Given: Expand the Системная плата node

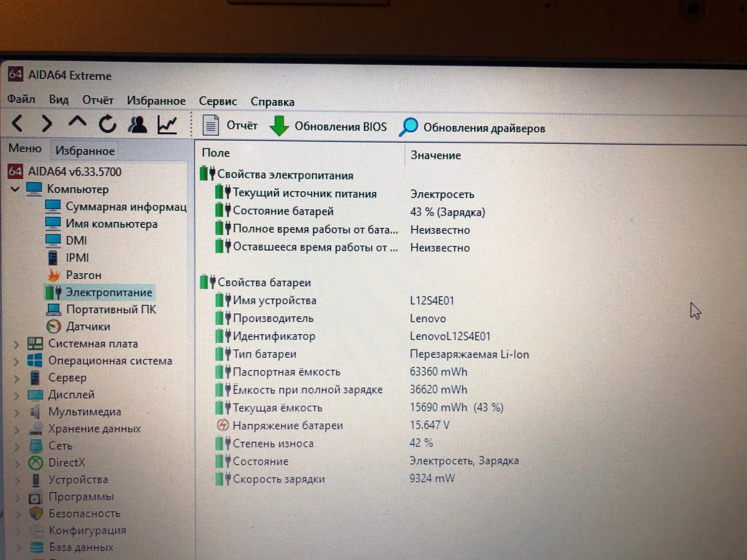Looking at the screenshot, I should 16,344.
